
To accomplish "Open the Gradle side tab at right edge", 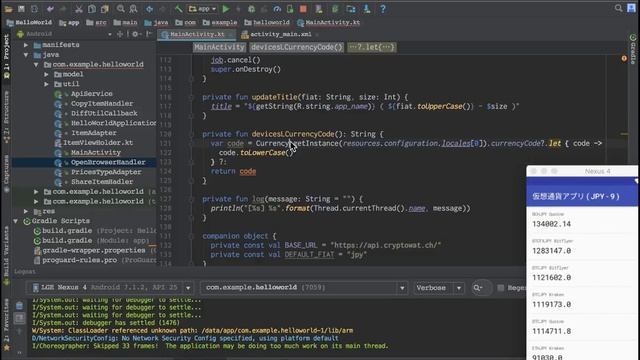I will 633,50.
